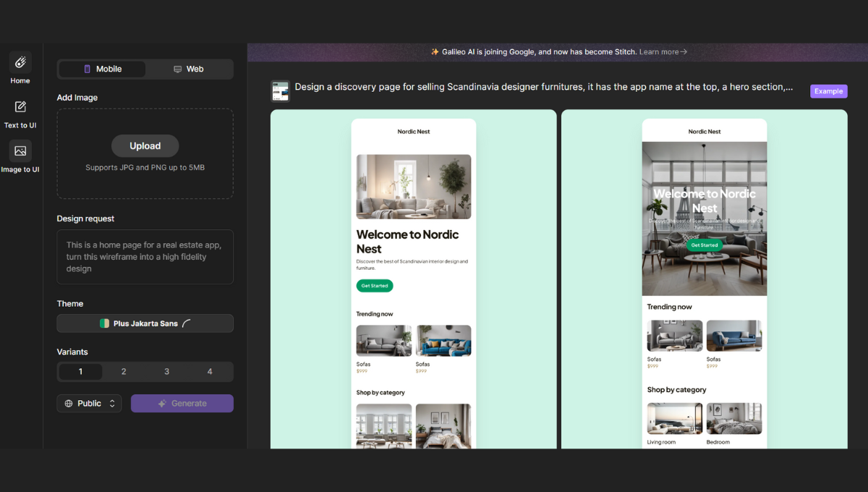Open the Image to UI tool icon

(20, 151)
